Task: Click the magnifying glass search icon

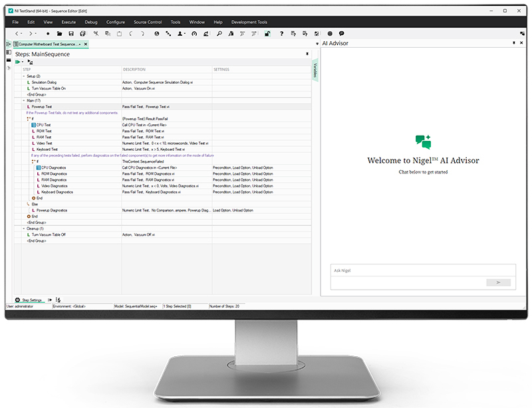Action: (219, 33)
